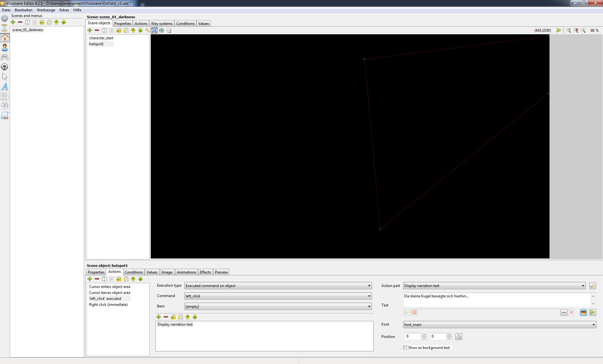Open object Effects tab

pyautogui.click(x=205, y=272)
